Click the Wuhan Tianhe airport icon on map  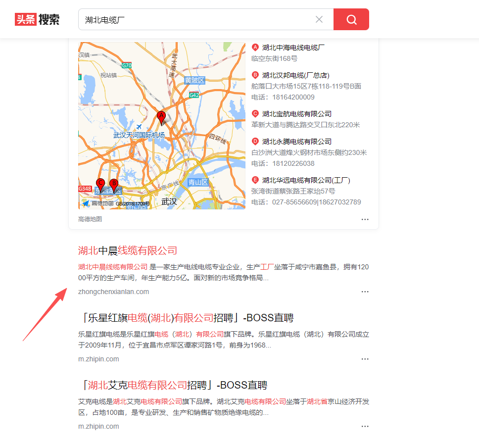click(x=139, y=127)
